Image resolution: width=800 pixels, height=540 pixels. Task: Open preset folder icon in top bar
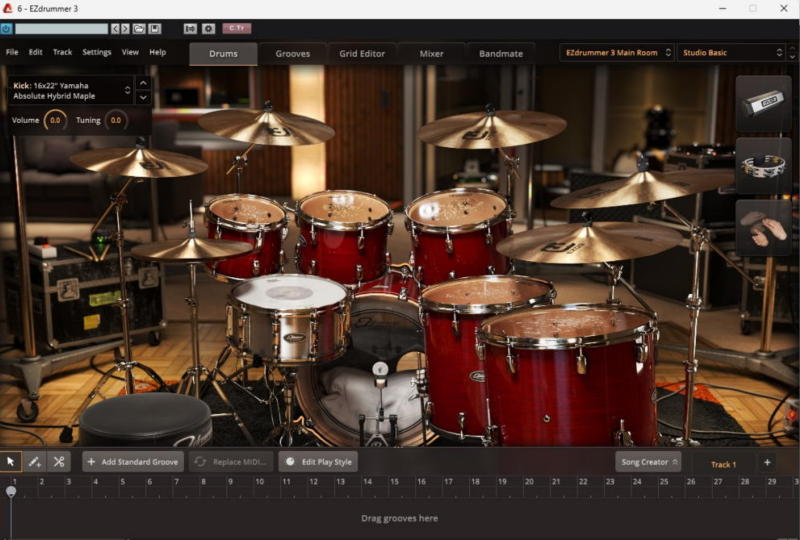coord(139,29)
